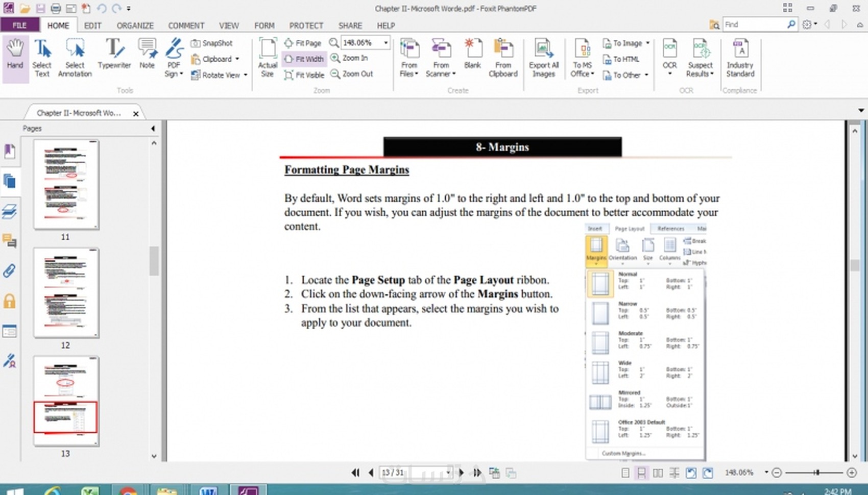Expand the Rotate View dropdown
The image size is (868, 495).
click(246, 75)
